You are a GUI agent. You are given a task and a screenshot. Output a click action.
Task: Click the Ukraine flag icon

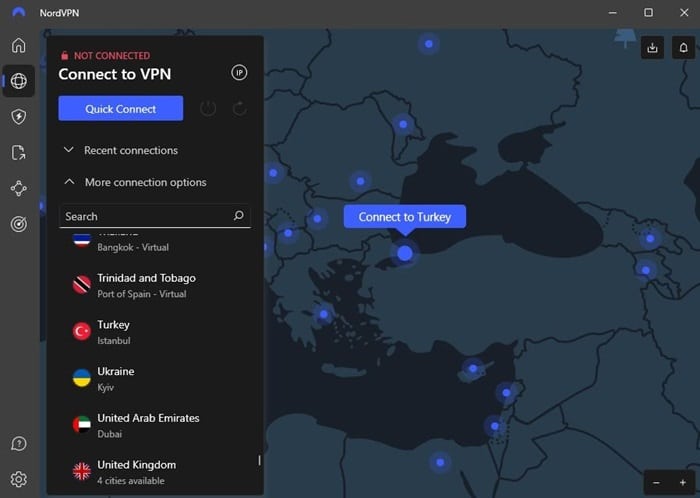point(82,378)
